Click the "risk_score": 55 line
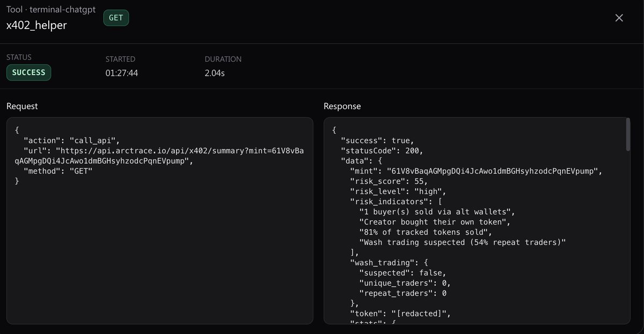This screenshot has width=644, height=334. pyautogui.click(x=389, y=181)
